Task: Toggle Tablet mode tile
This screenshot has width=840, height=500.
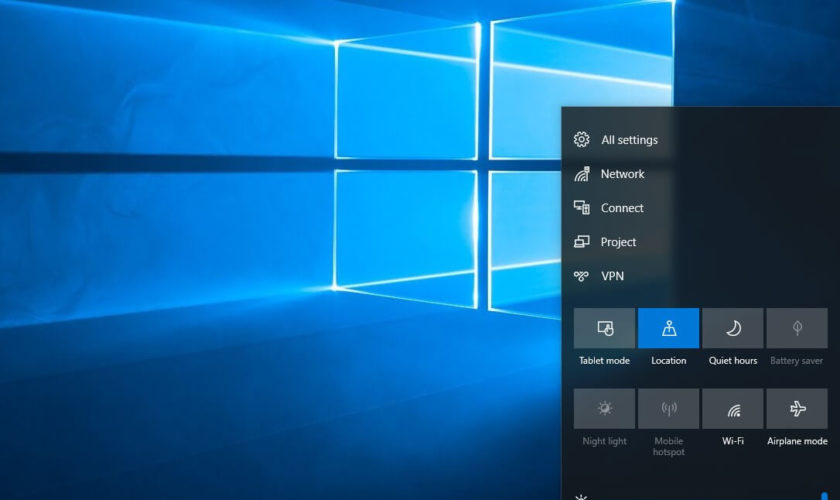Action: [x=604, y=328]
